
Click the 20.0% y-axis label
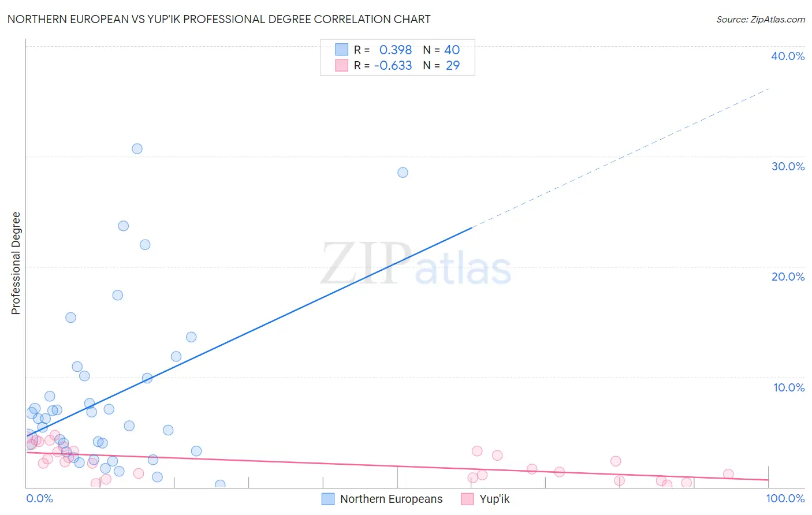[788, 277]
